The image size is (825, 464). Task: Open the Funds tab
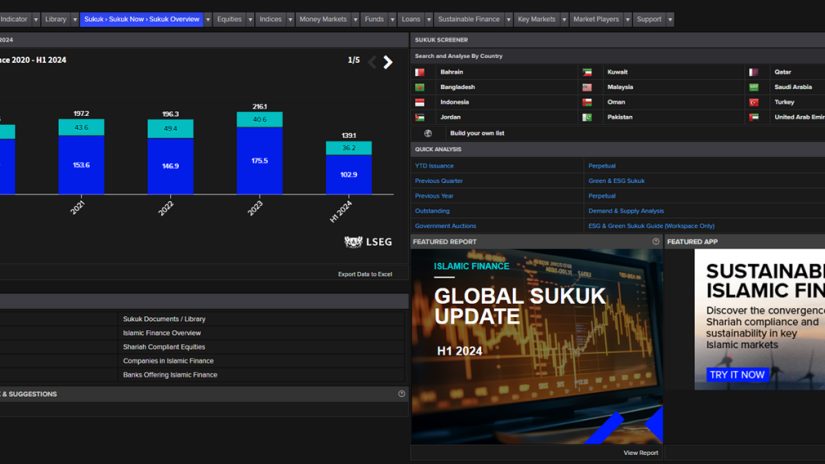374,19
